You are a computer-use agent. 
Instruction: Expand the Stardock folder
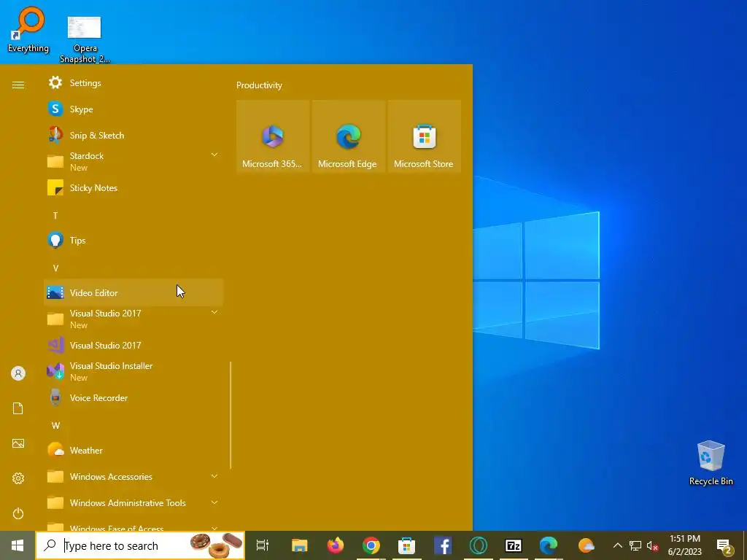pos(133,161)
